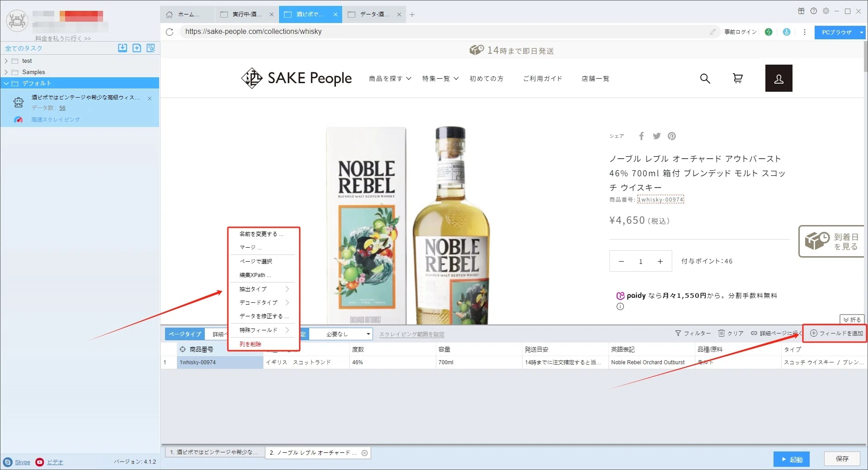868x470 pixels.
Task: Open 商品を探す navigation dropdown
Action: tap(390, 79)
